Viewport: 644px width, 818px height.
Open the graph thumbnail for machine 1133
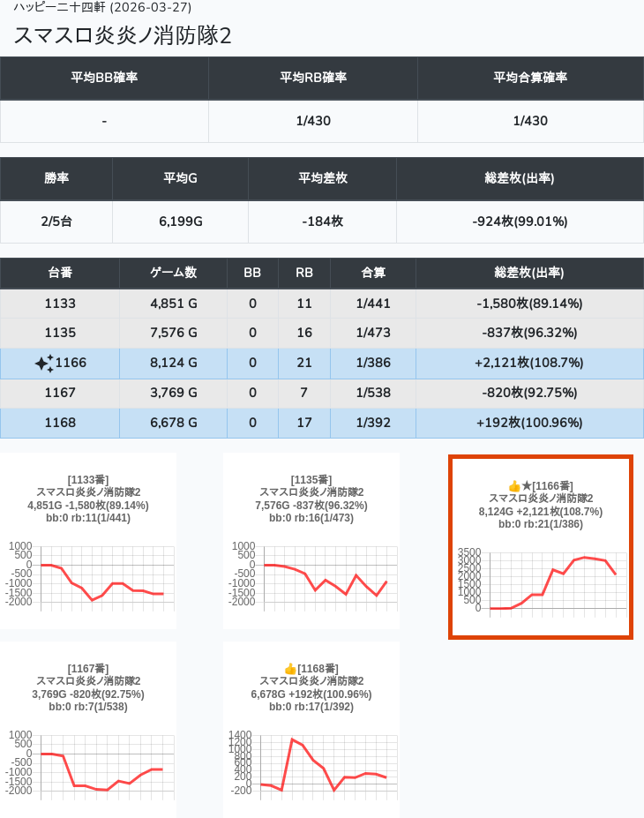(x=88, y=574)
